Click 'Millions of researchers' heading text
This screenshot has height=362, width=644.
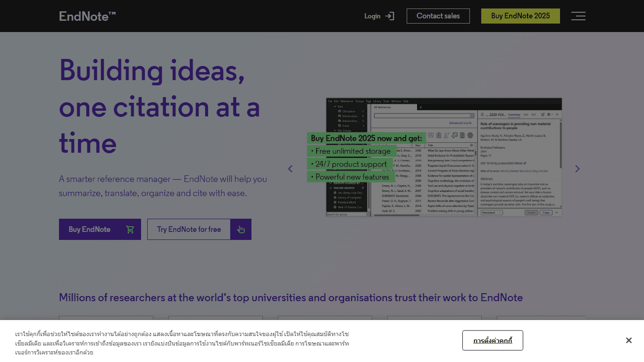291,297
